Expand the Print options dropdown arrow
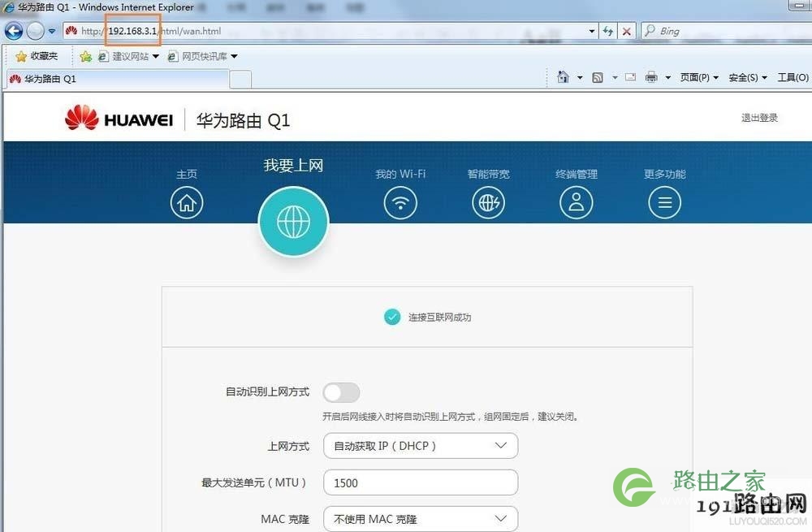Screen dimensions: 812x532 tap(668, 78)
